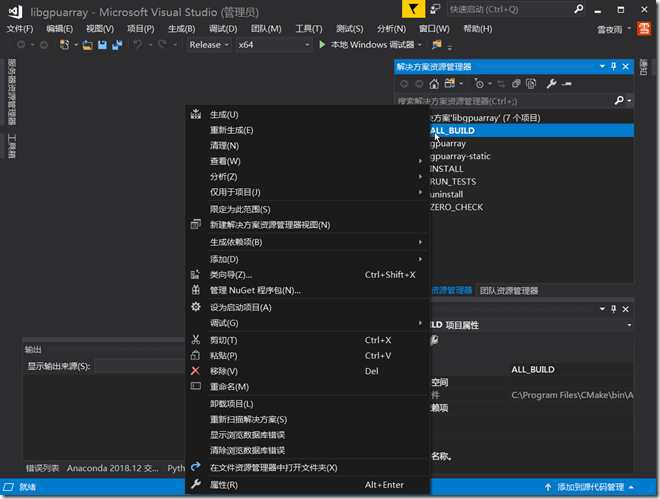Click the open file folder icon
The width and height of the screenshot is (660, 499).
pos(87,45)
